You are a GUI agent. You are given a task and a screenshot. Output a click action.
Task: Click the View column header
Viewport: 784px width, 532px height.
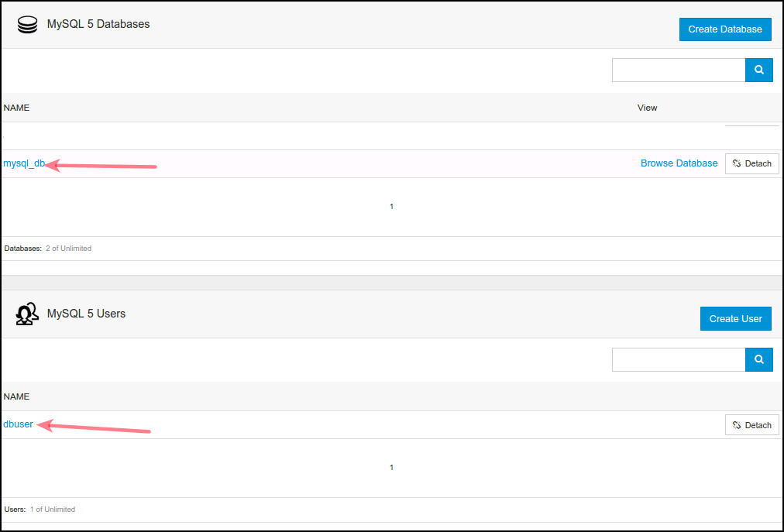(x=647, y=108)
